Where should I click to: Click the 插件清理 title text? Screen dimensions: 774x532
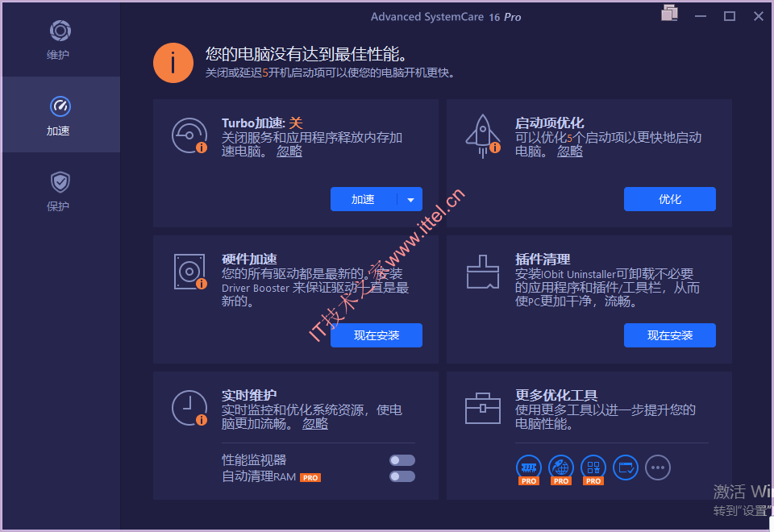pos(543,259)
